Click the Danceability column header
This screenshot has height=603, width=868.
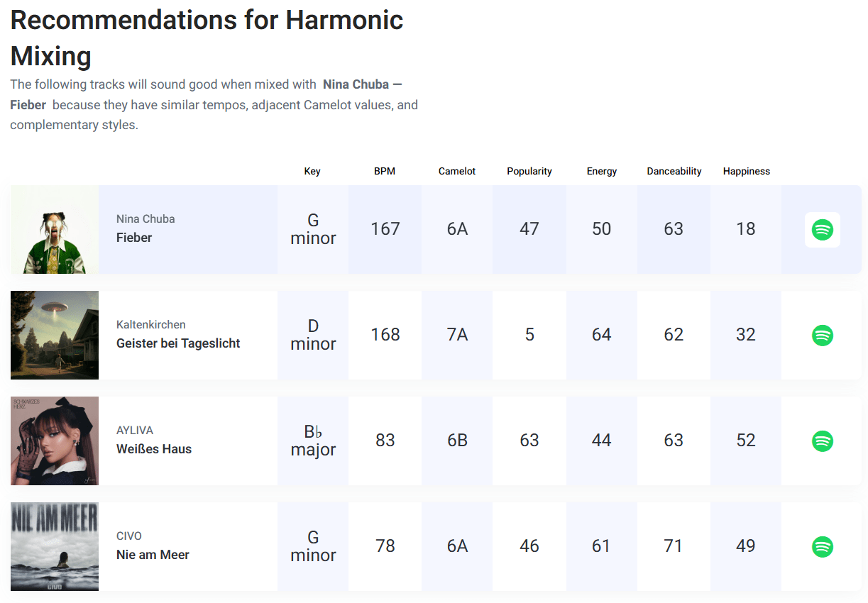click(x=674, y=171)
